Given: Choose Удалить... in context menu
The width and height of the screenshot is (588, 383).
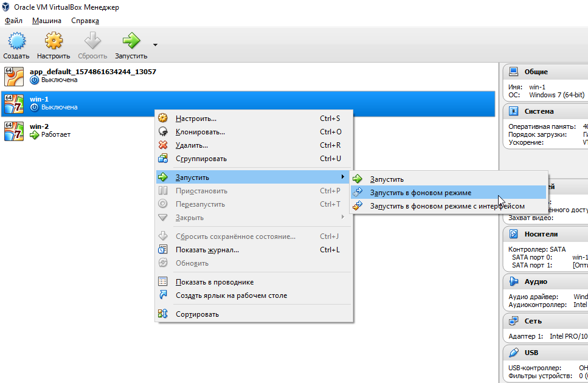Looking at the screenshot, I should click(x=254, y=145).
